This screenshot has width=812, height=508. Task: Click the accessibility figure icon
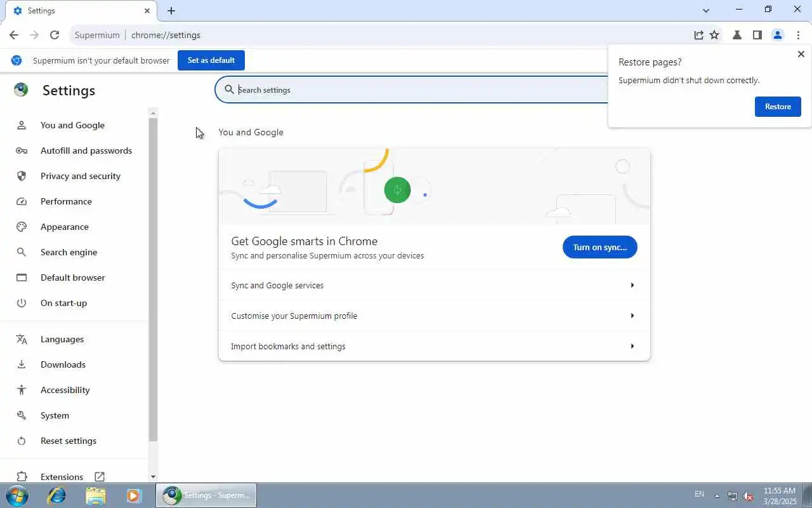click(x=22, y=390)
